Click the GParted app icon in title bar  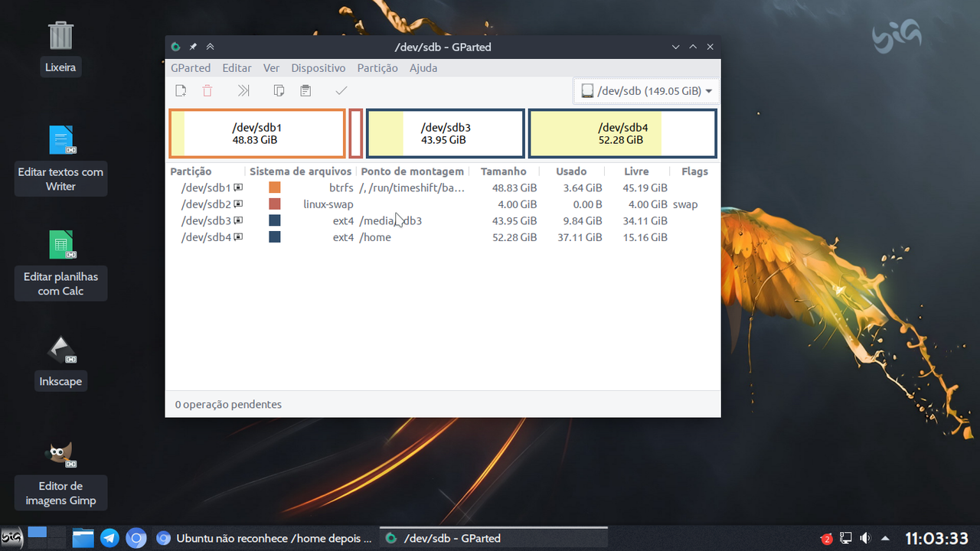(x=175, y=47)
